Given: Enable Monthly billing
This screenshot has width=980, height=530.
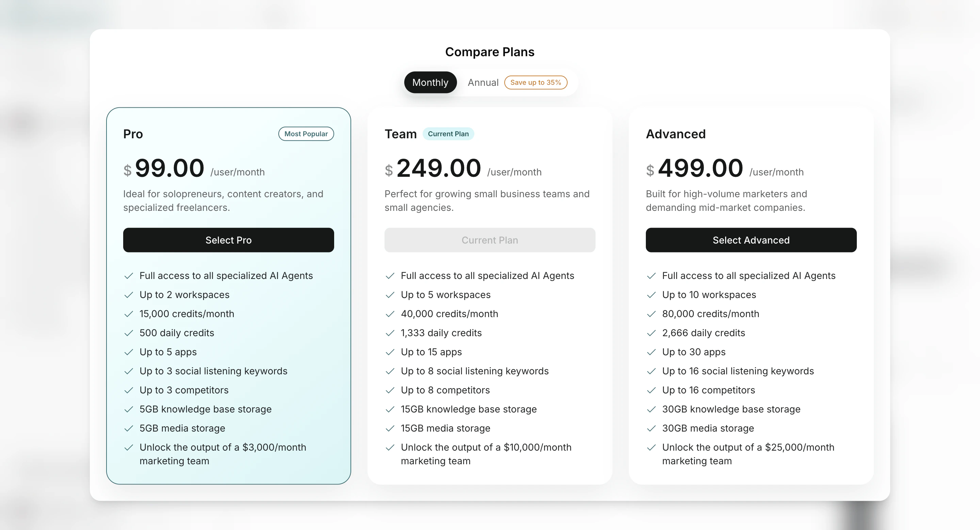Looking at the screenshot, I should [x=430, y=82].
